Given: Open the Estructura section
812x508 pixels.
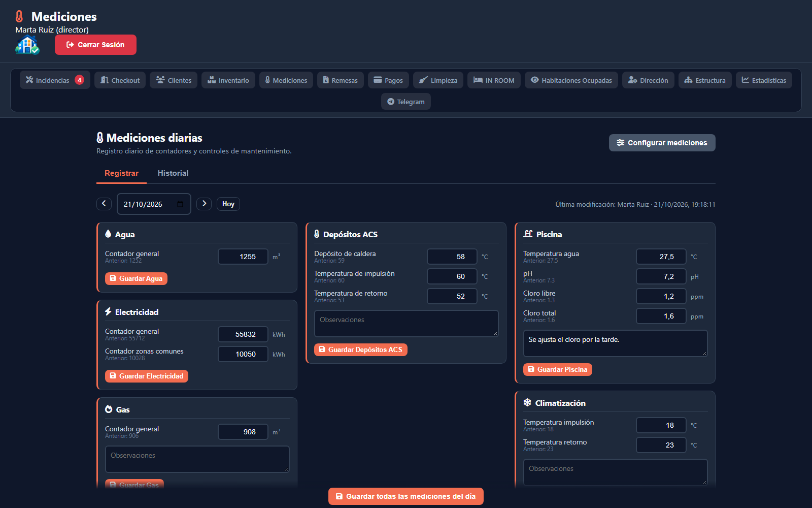Looking at the screenshot, I should pyautogui.click(x=705, y=80).
